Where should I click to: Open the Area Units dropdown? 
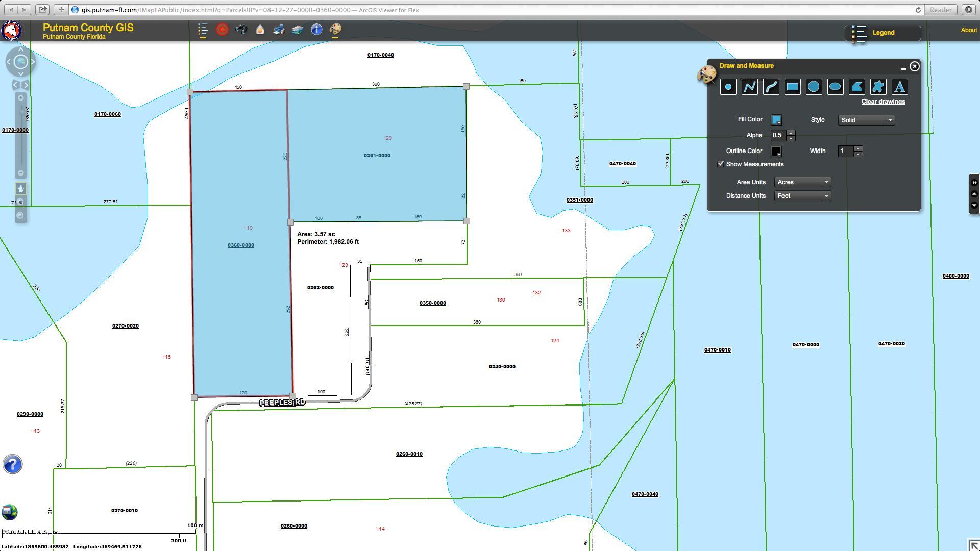(x=802, y=182)
